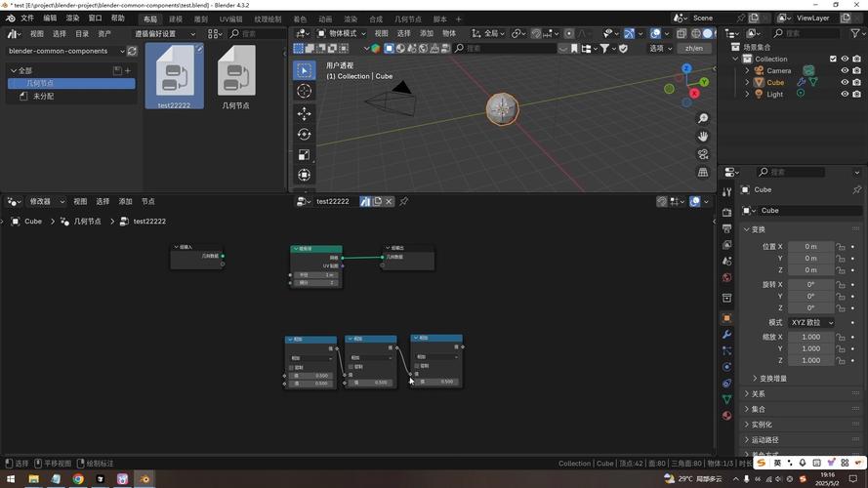This screenshot has width=868, height=488.
Task: Toggle camera view with the camera icon
Action: pyautogui.click(x=703, y=154)
